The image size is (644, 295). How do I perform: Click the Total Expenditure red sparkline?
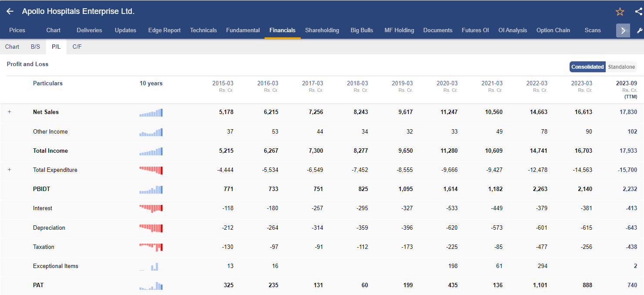pos(151,170)
